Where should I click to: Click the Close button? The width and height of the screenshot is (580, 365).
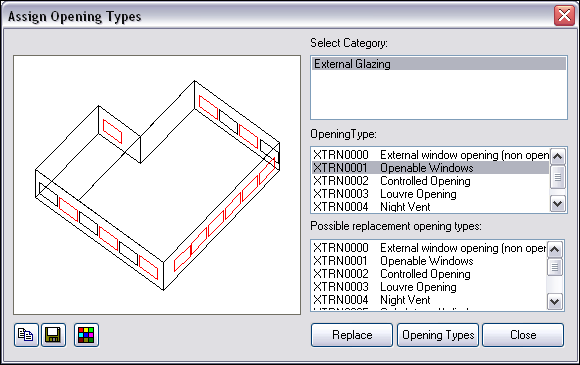pos(523,335)
